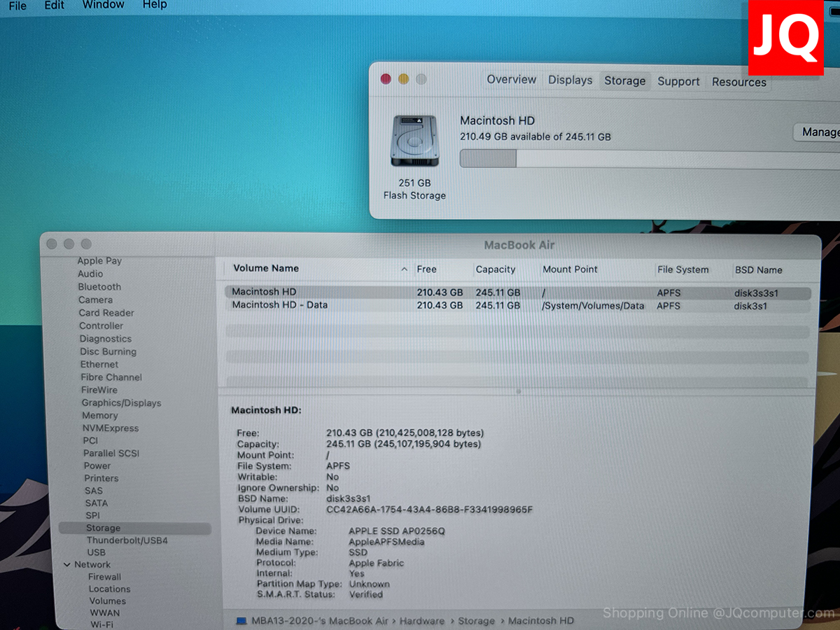Switch to the Overview tab
This screenshot has height=630, width=840.
pos(512,80)
